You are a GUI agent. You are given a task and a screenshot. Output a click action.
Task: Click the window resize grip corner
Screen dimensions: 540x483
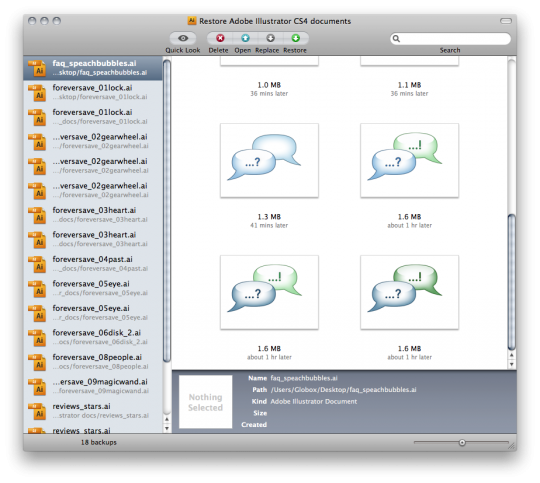(x=512, y=446)
